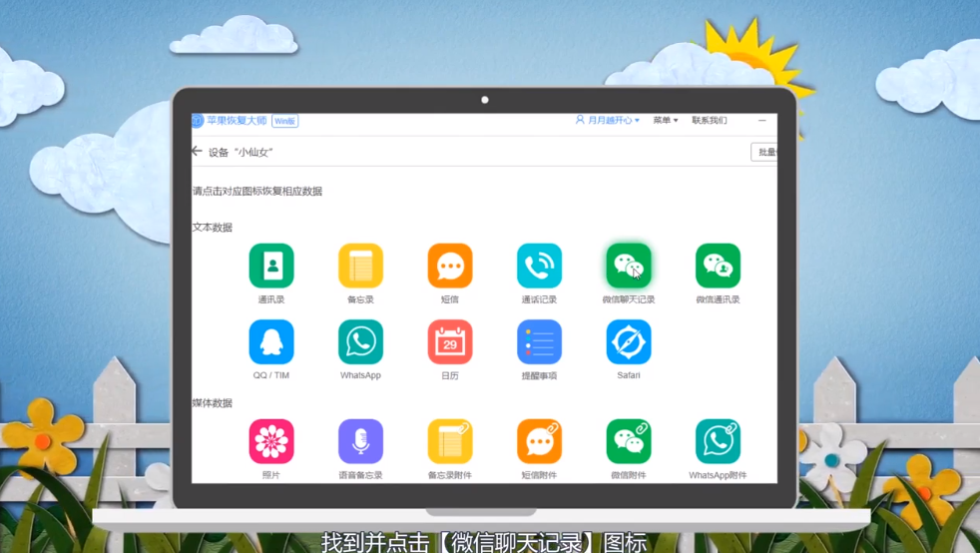
Task: Click the 联系我们 link
Action: click(x=709, y=120)
